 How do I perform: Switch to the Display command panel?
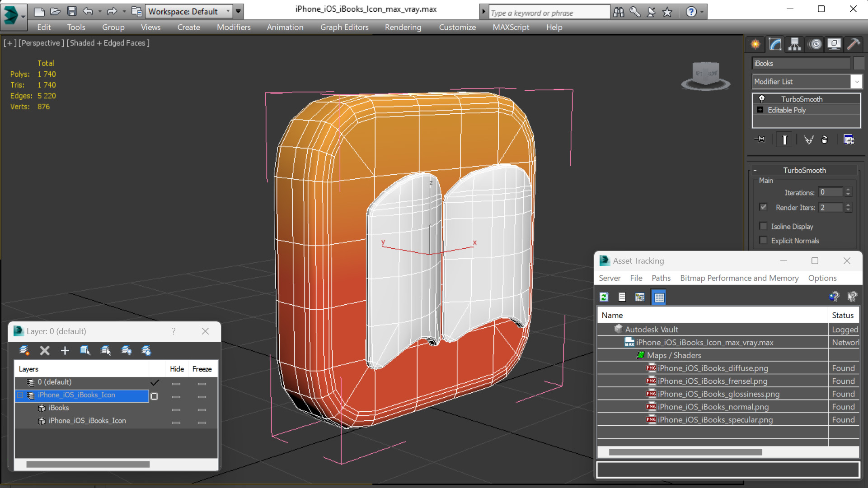(x=834, y=44)
